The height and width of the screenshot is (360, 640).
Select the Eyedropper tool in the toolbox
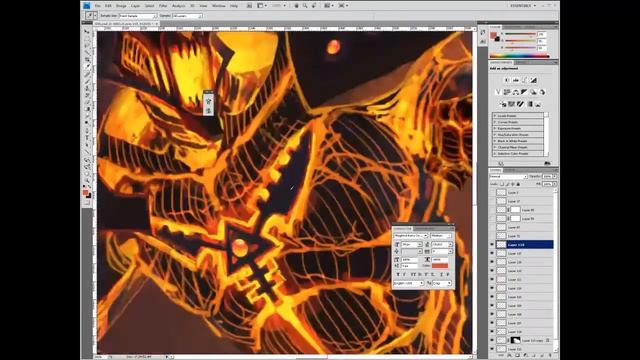87,66
